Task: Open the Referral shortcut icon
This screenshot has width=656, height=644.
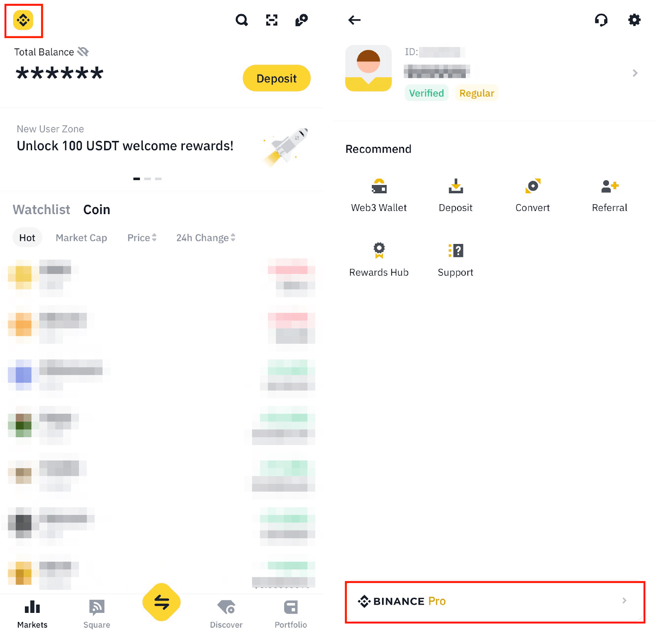Action: (x=610, y=186)
